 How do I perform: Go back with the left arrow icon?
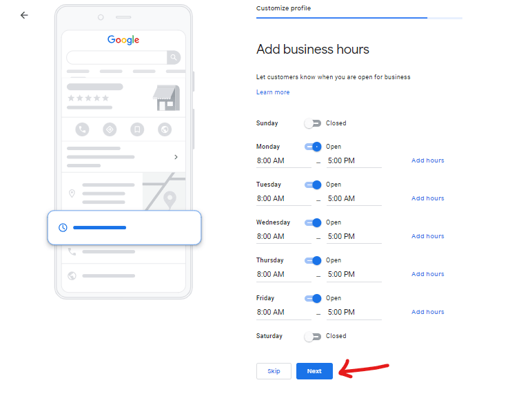[24, 15]
